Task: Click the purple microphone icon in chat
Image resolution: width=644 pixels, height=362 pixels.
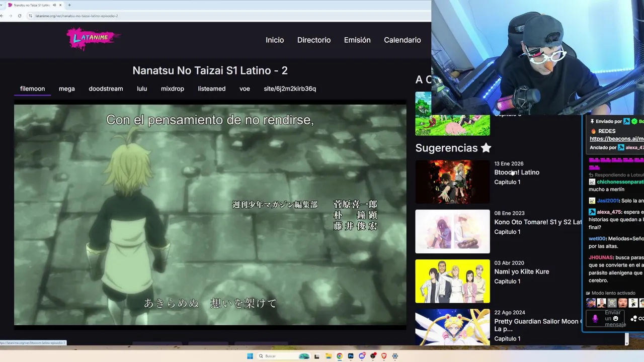Action: 595,319
